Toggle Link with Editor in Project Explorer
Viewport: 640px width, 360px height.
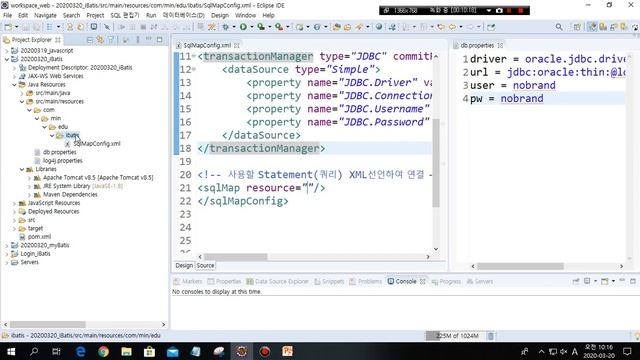100,40
